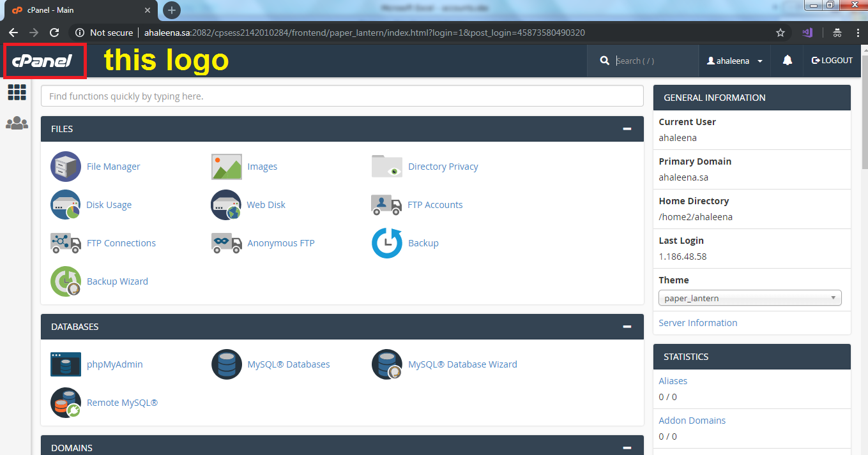Click the Server Information link
Screen dimensions: 868x455
698,323
